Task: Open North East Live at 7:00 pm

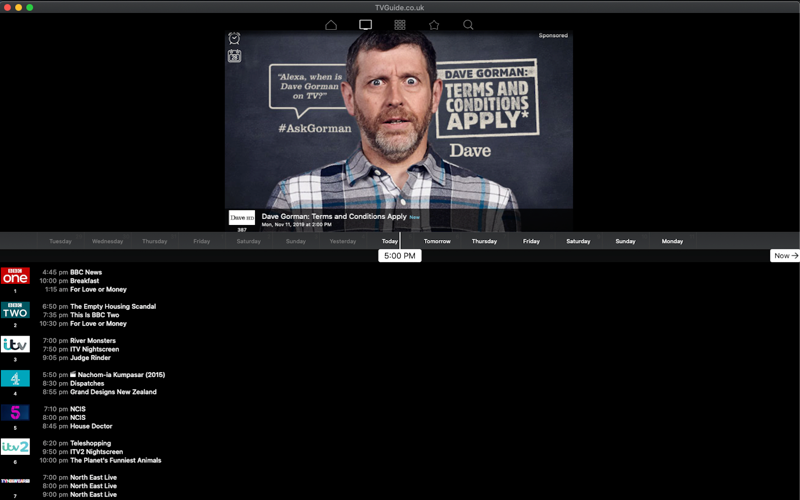Action: [93, 478]
